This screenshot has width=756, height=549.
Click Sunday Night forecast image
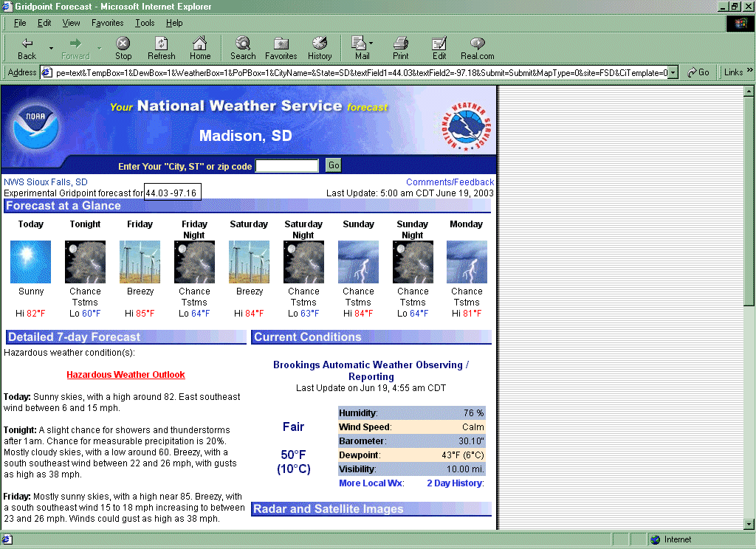click(x=413, y=262)
